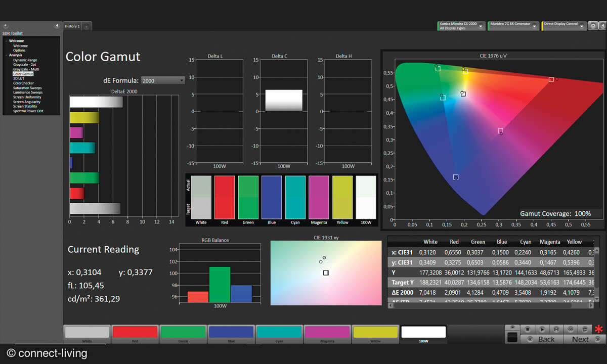Image resolution: width=607 pixels, height=364 pixels.
Task: Open Spectral Power Dist. step
Action: coord(28,111)
